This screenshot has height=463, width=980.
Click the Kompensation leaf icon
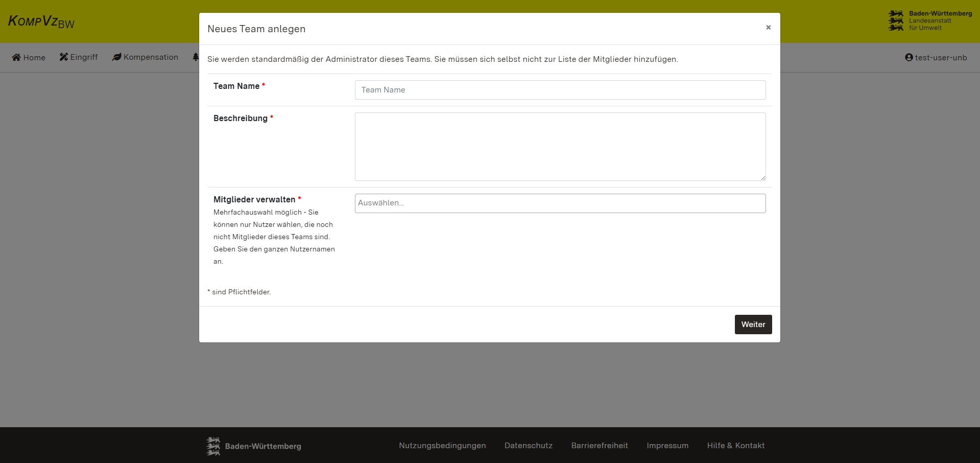tap(117, 57)
